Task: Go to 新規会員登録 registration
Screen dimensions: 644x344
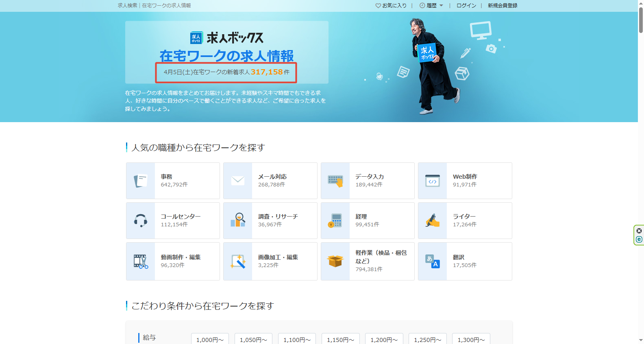Action: point(503,6)
